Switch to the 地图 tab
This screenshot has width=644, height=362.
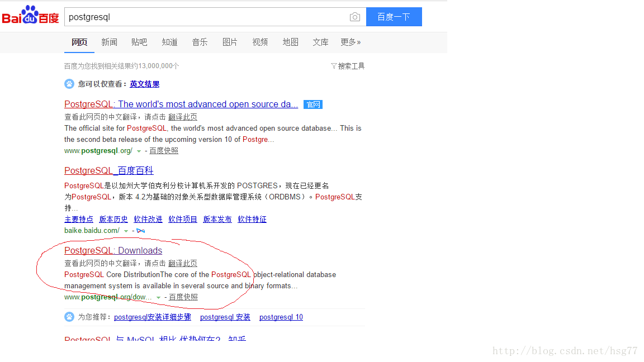coord(290,42)
